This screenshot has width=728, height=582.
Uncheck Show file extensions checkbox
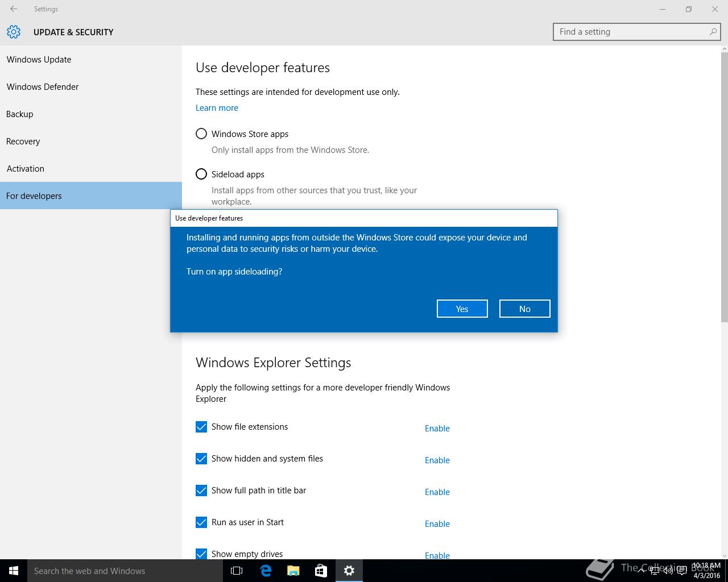[x=201, y=427]
